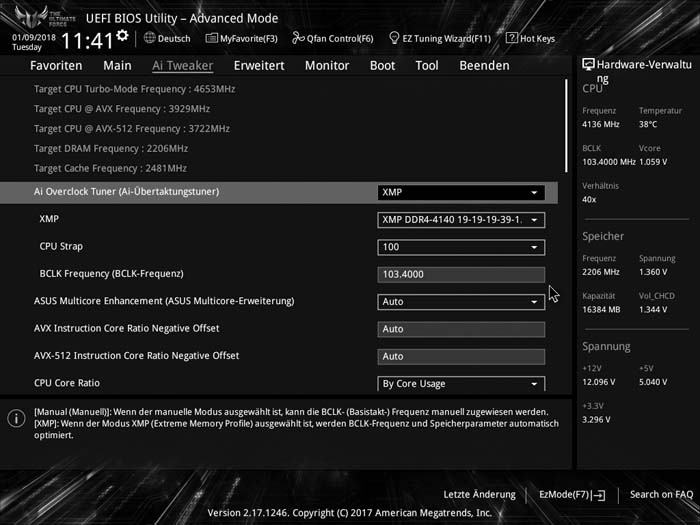The width and height of the screenshot is (700, 525).
Task: Click the +5V 5.040 V reading
Action: coord(653,383)
